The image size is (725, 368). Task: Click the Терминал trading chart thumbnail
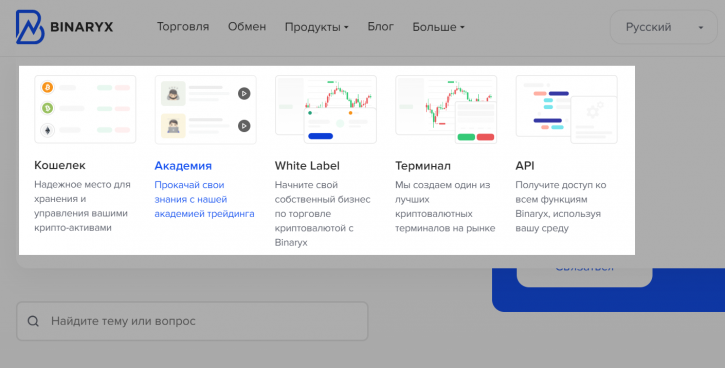coord(446,110)
